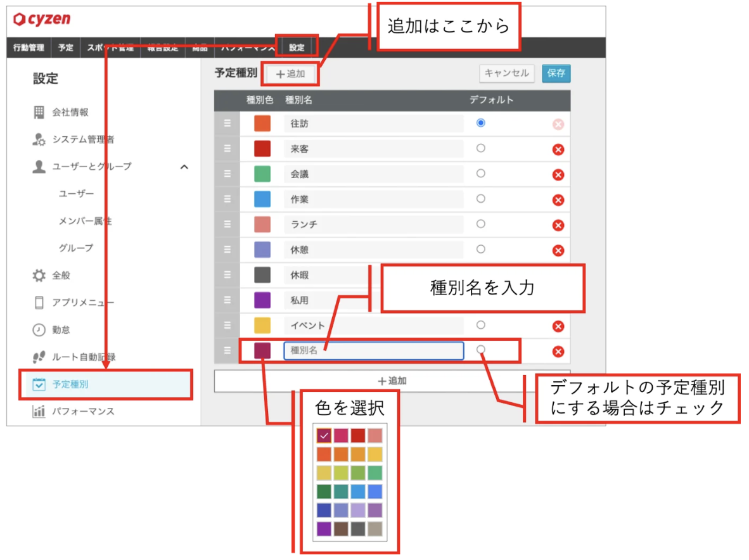Open ユーザー in the sidebar
Image resolution: width=749 pixels, height=560 pixels.
[x=77, y=194]
